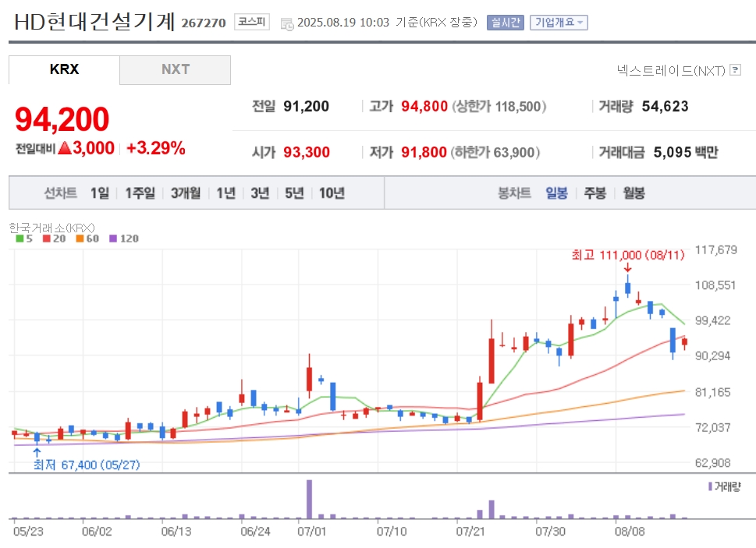
Task: Click the 거래량 volume legend icon
Action: [710, 487]
